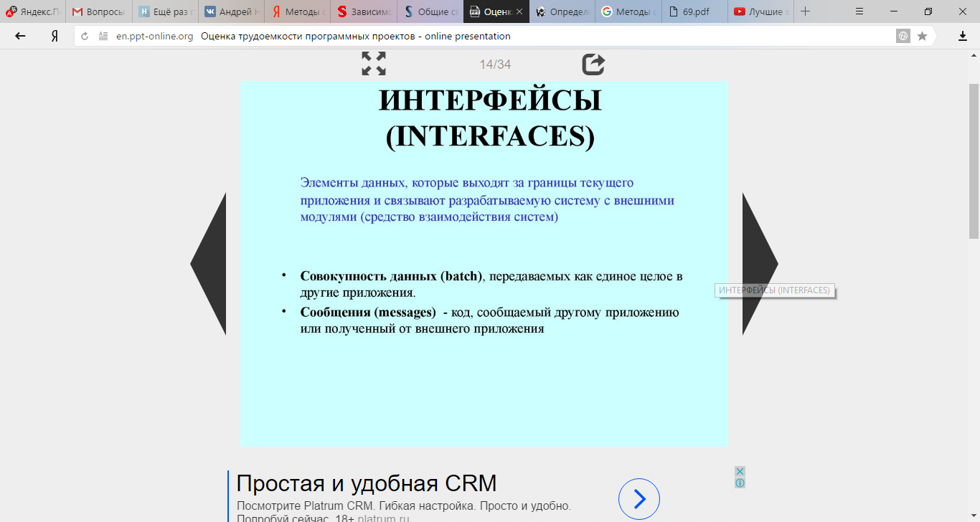The height and width of the screenshot is (522, 980).
Task: Click the ad's blue arrow button
Action: pos(639,499)
